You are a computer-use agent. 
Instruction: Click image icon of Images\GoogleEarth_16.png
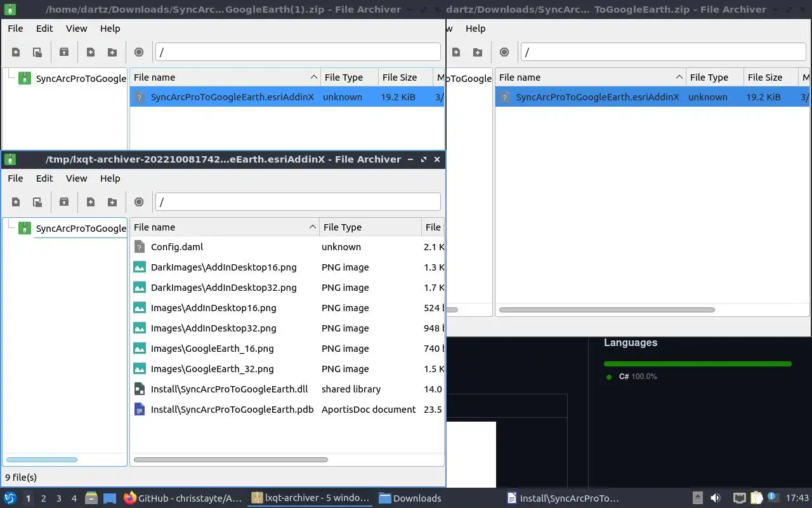pos(140,349)
